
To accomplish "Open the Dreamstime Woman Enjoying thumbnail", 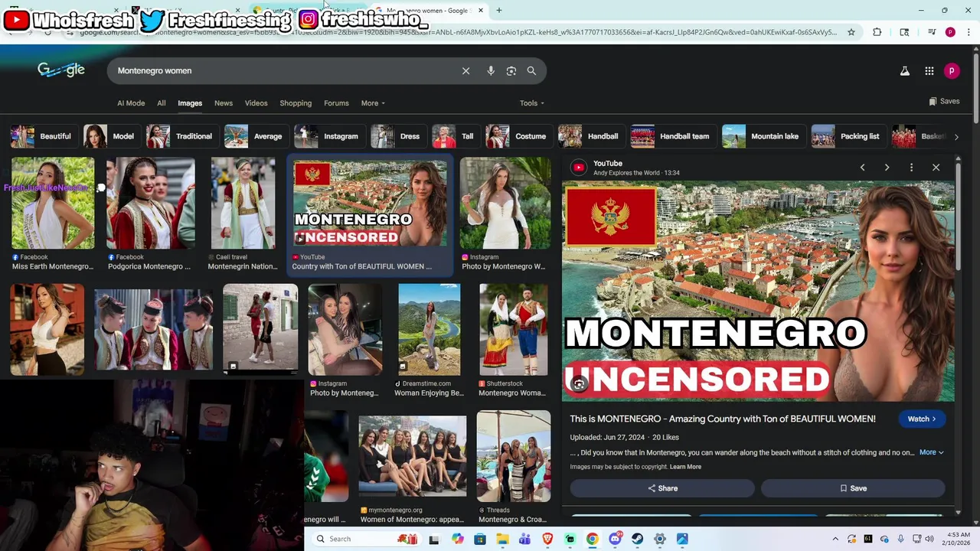I will [429, 330].
